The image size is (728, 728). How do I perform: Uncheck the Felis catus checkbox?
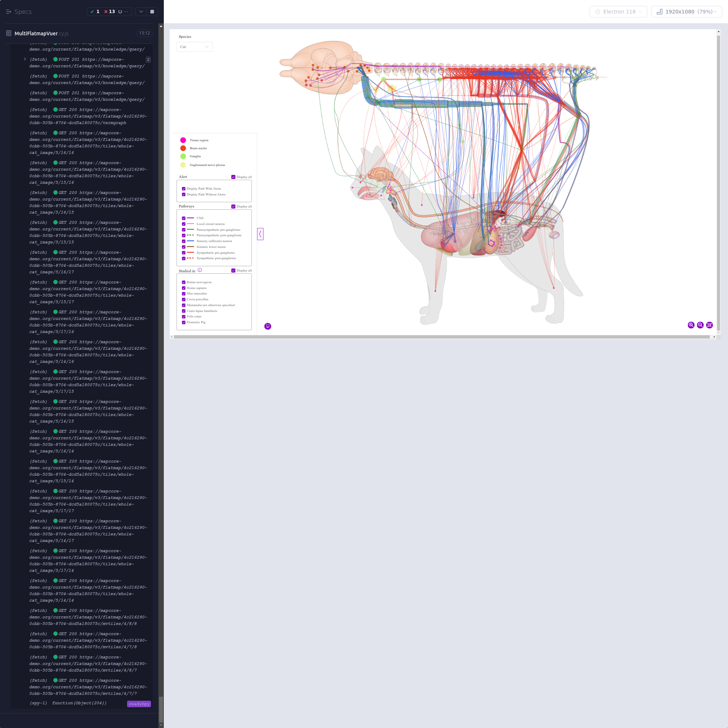[183, 317]
